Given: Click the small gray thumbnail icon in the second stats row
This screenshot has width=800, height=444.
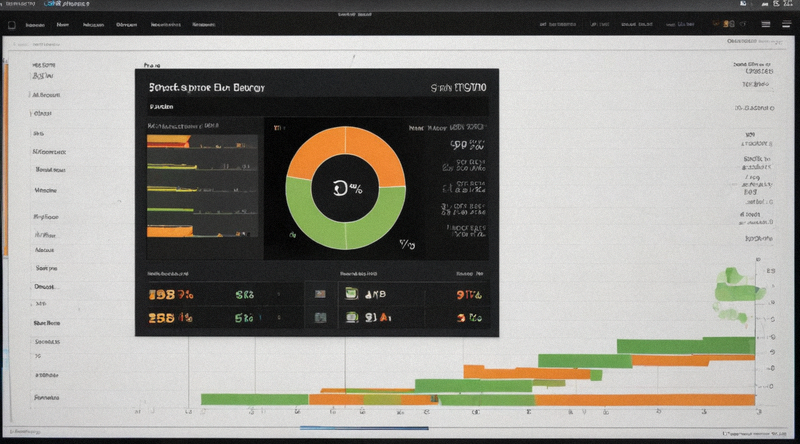Looking at the screenshot, I should tap(320, 317).
